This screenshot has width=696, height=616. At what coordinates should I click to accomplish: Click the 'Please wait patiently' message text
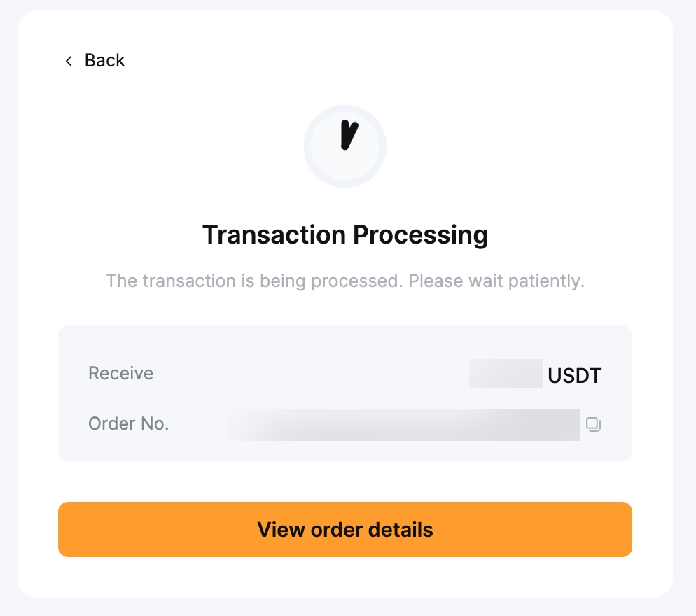(496, 281)
